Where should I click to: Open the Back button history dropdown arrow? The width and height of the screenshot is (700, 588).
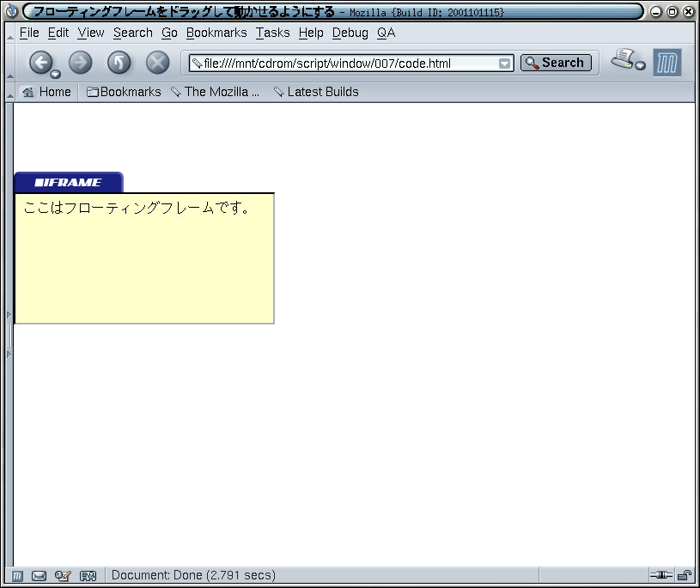(x=55, y=74)
